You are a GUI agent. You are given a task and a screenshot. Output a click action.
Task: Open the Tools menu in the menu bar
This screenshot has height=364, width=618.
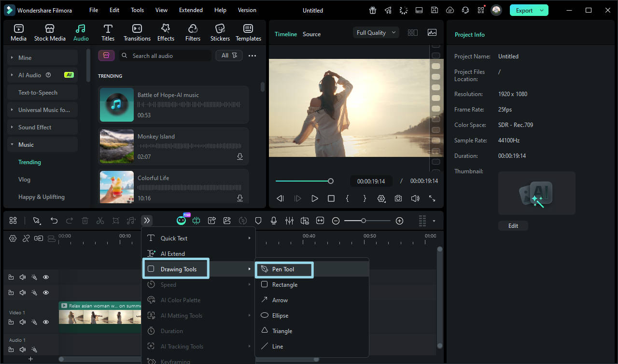pyautogui.click(x=137, y=10)
